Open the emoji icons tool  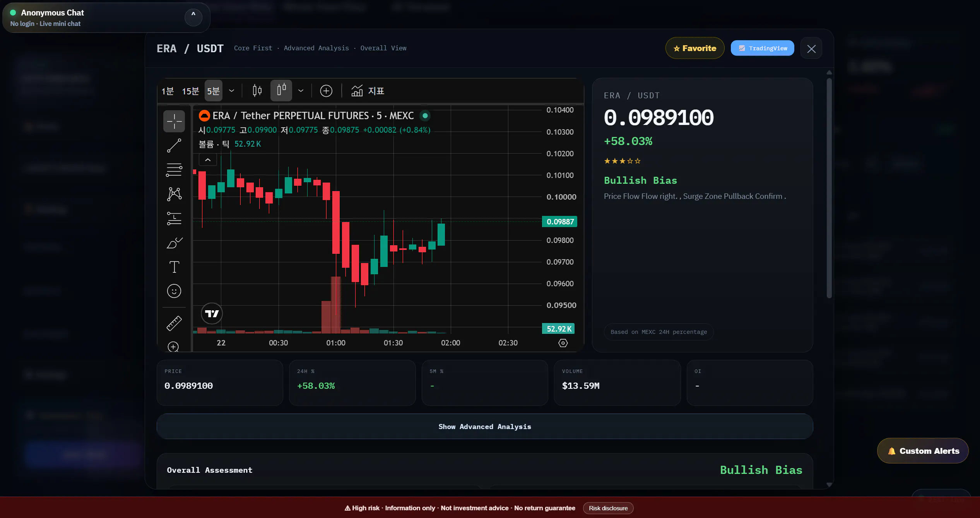click(174, 291)
